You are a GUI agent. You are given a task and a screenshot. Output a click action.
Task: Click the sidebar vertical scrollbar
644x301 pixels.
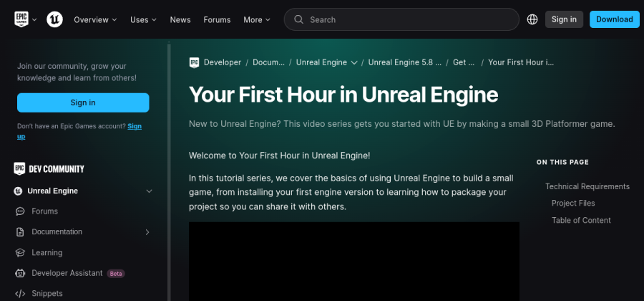point(169,171)
